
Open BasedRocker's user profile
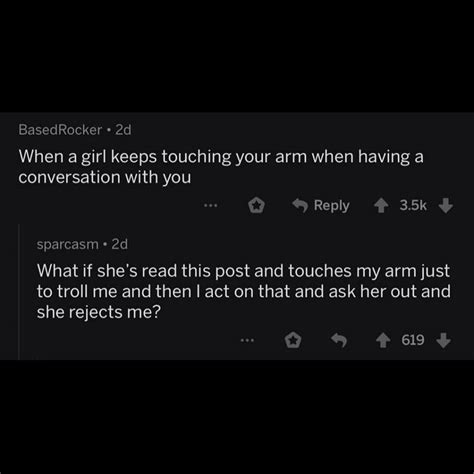60,130
